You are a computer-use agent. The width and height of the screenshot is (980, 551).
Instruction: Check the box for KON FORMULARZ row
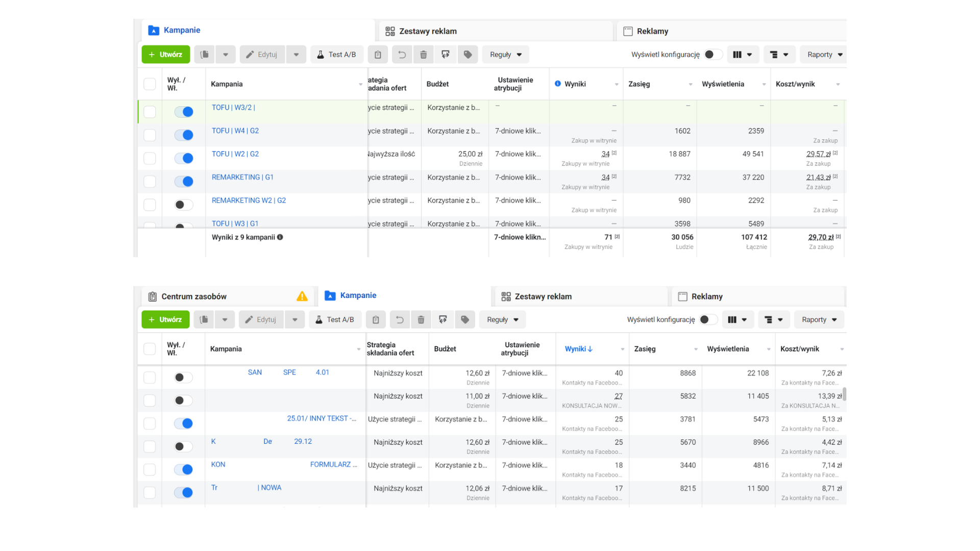pyautogui.click(x=150, y=469)
